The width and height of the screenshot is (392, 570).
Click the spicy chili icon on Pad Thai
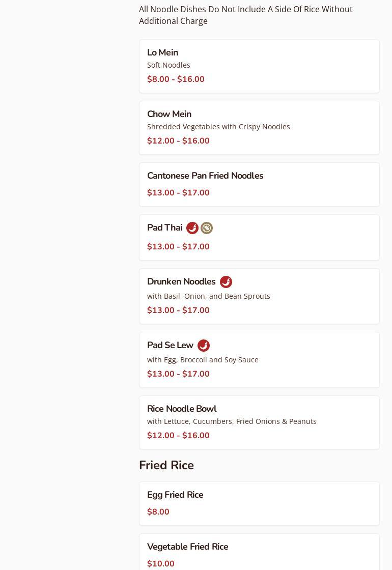pos(192,228)
